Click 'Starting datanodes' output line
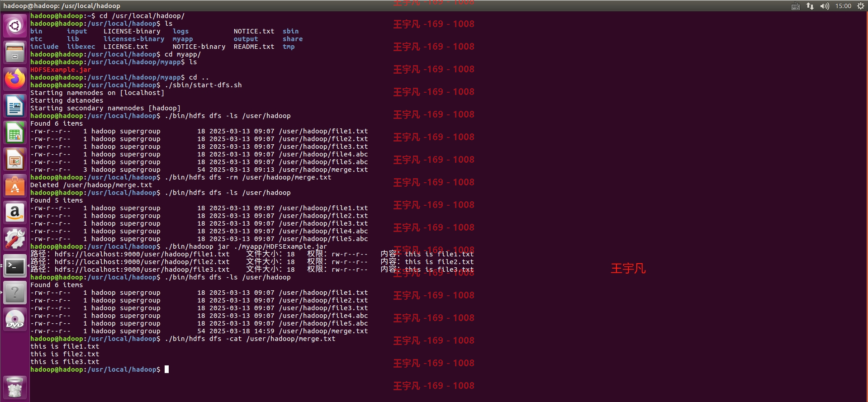This screenshot has height=402, width=868. [x=66, y=100]
